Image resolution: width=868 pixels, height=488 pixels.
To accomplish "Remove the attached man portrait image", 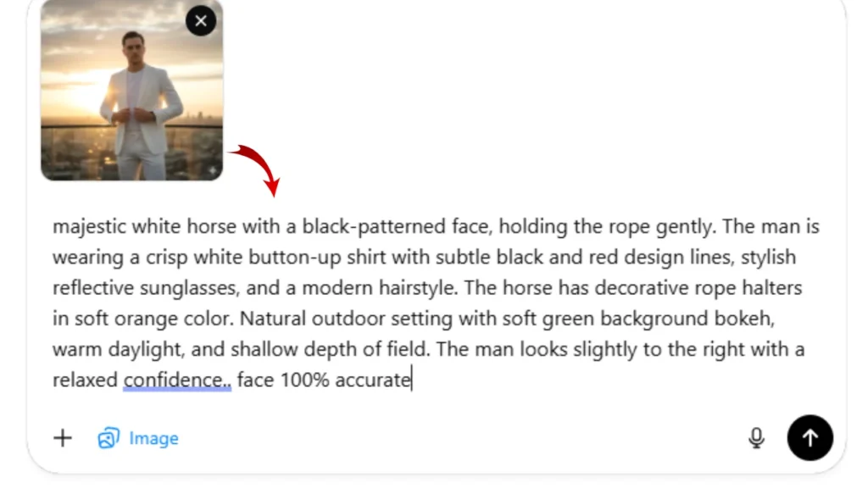I will click(201, 21).
